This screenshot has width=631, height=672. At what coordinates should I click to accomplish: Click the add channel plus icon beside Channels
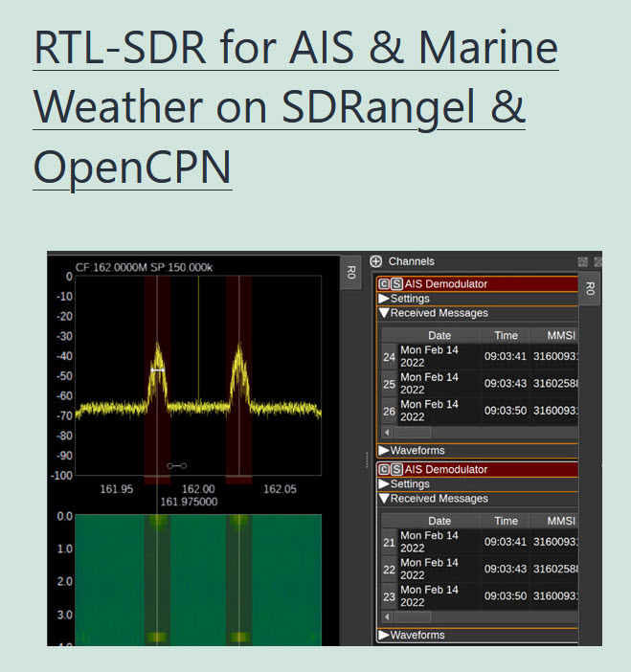(x=375, y=261)
